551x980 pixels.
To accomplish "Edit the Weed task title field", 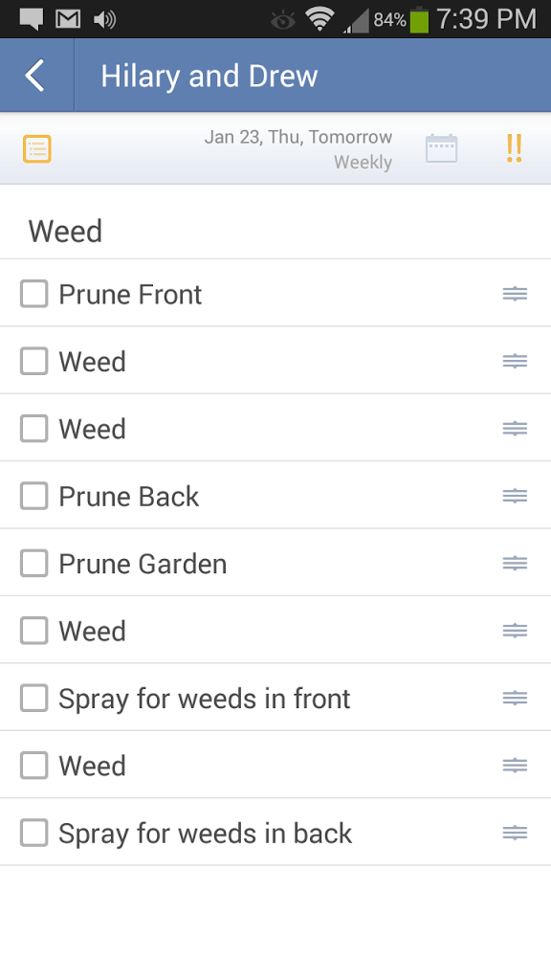I will [275, 232].
